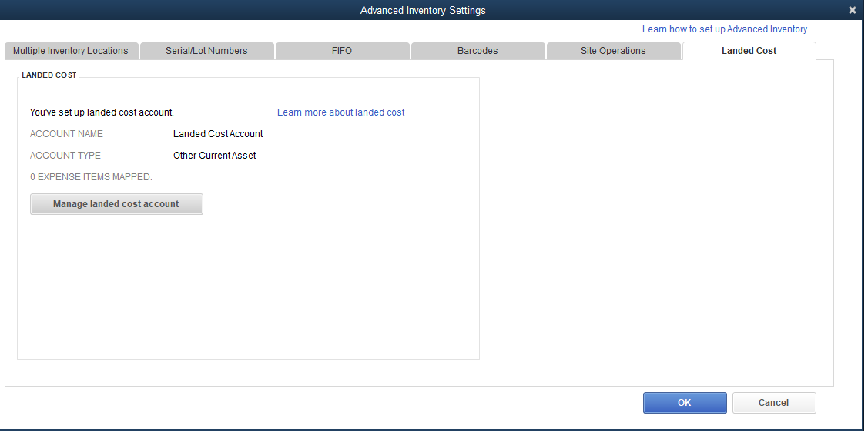Click the Landed Cost Account name value
This screenshot has width=868, height=436.
point(218,134)
